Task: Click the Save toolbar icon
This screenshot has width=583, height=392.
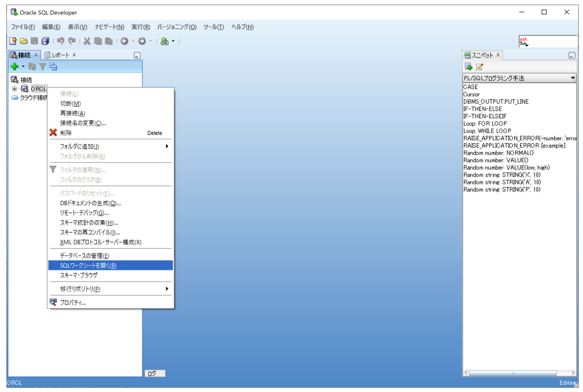Action: [x=34, y=41]
